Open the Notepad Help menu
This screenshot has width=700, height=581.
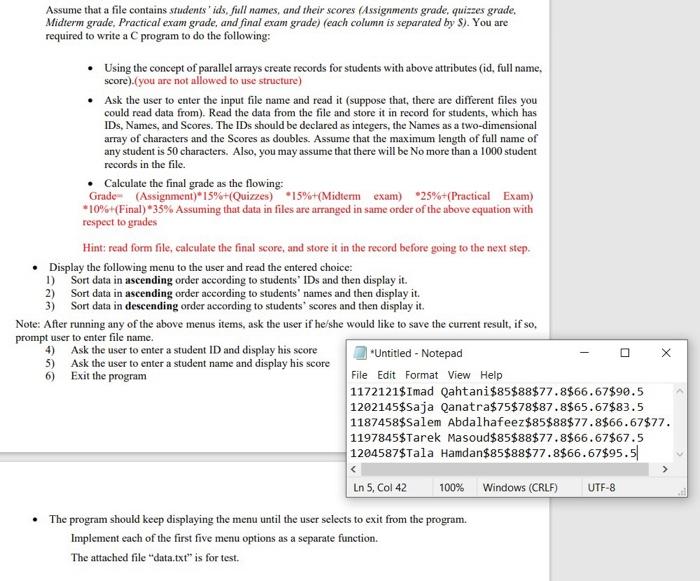click(x=491, y=375)
